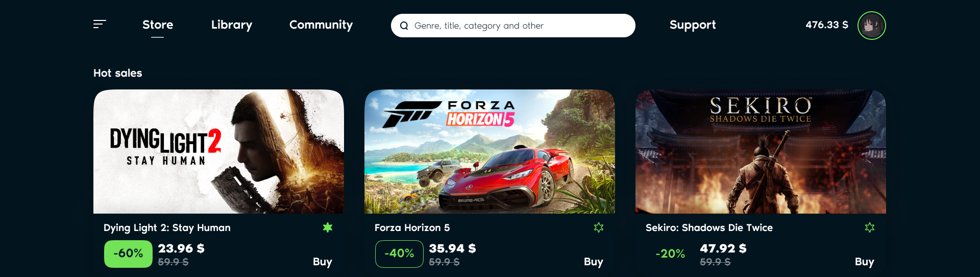
Task: Click the -60% discount badge
Action: 128,253
